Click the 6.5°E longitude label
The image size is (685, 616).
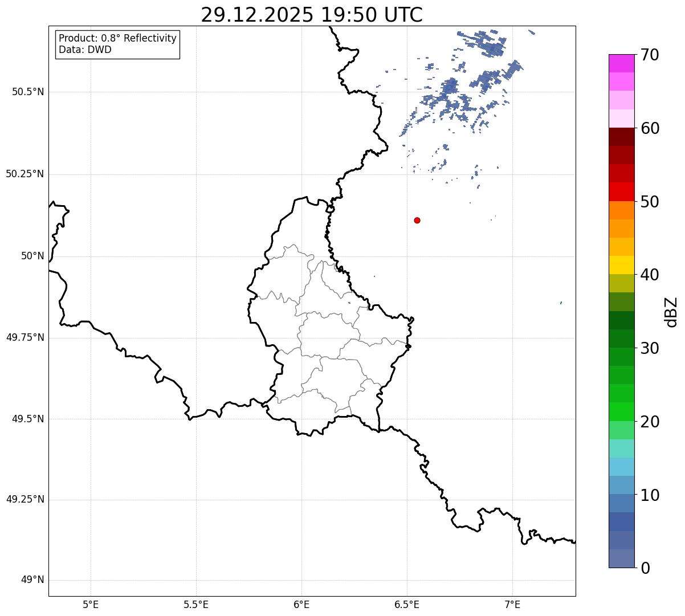407,604
